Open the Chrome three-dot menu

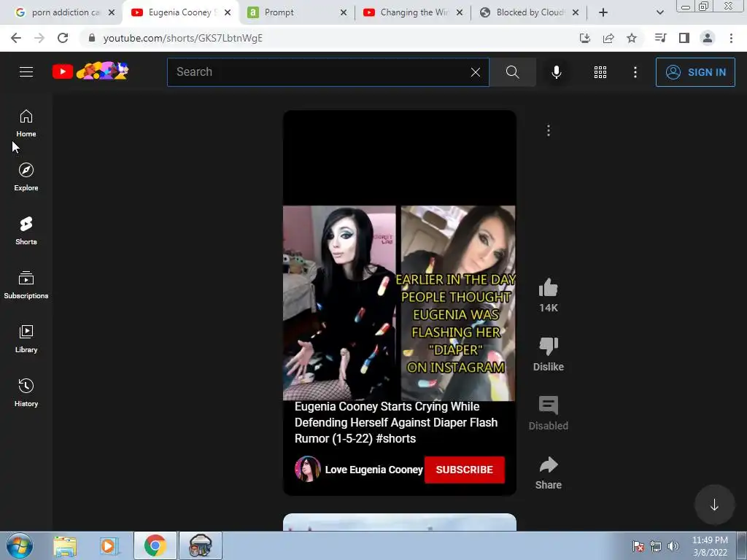click(x=731, y=38)
